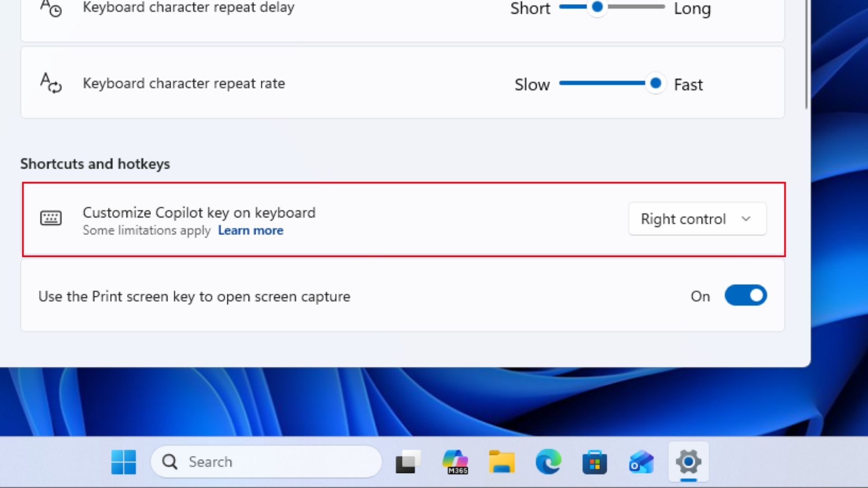868x488 pixels.
Task: Open the Windows Start menu
Action: [123, 462]
